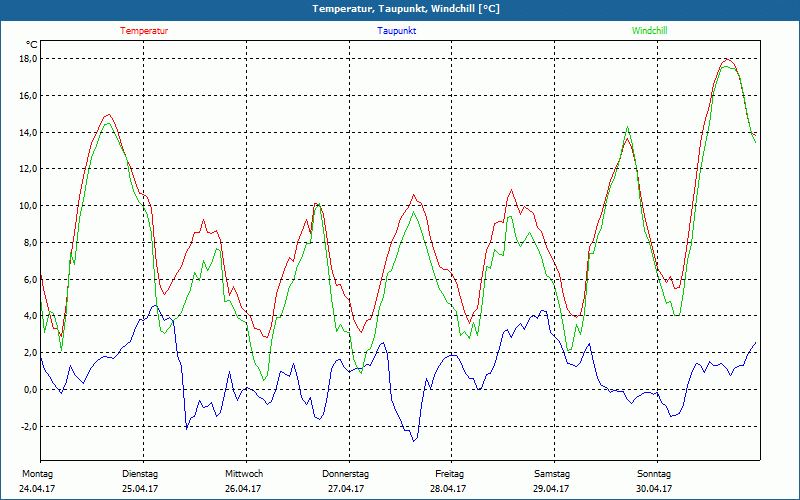Click the date '24.04.17'
Image resolution: width=800 pixels, height=500 pixels.
[37, 489]
